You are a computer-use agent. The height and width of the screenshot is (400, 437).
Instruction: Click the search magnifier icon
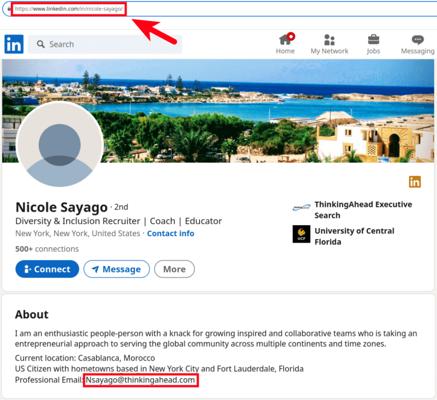click(x=41, y=44)
